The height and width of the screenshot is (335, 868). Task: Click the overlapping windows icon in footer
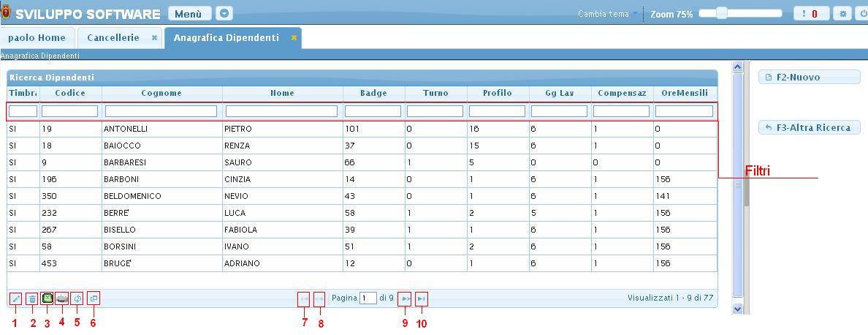93,298
